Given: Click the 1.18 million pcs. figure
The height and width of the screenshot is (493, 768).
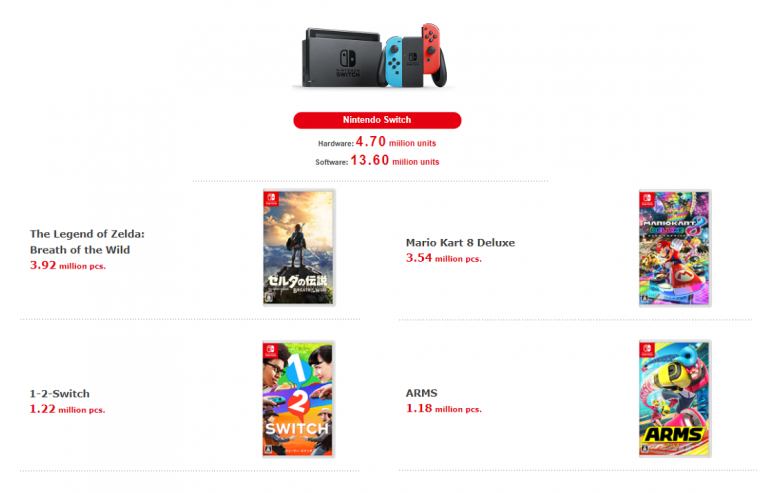Looking at the screenshot, I should (x=444, y=408).
